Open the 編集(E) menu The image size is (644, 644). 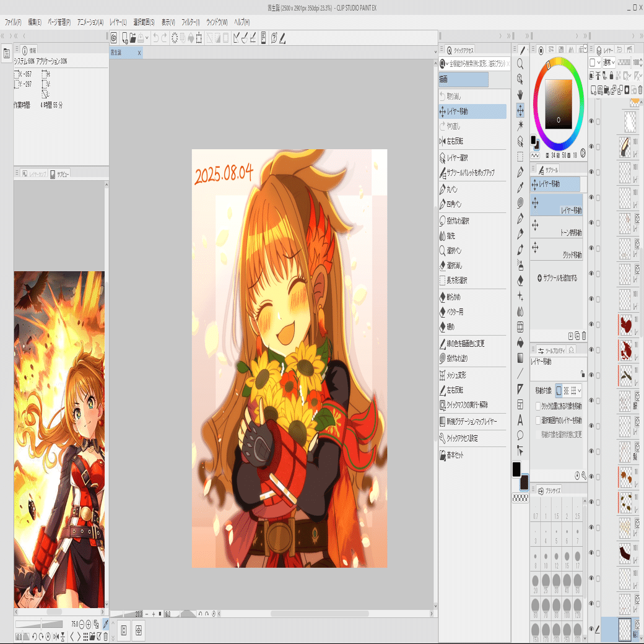tap(35, 22)
